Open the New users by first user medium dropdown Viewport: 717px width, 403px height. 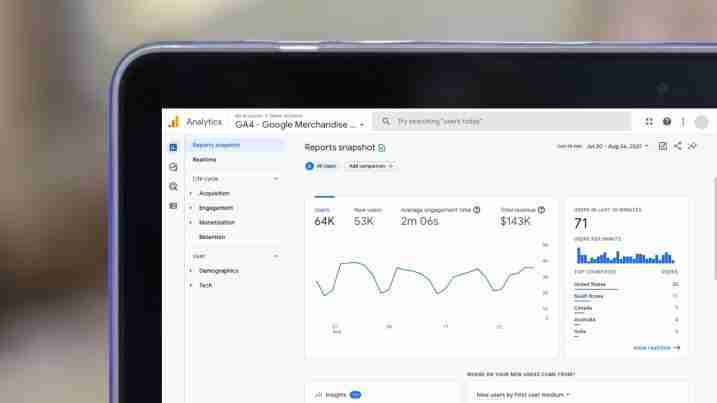coord(524,395)
